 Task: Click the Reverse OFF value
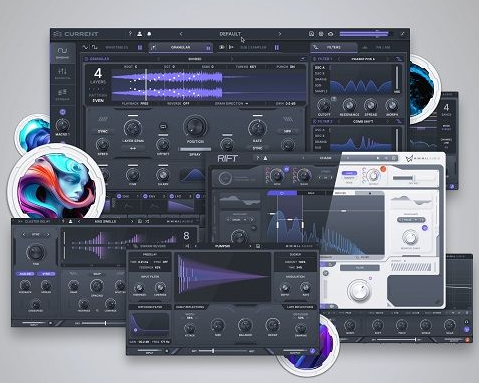(x=186, y=104)
